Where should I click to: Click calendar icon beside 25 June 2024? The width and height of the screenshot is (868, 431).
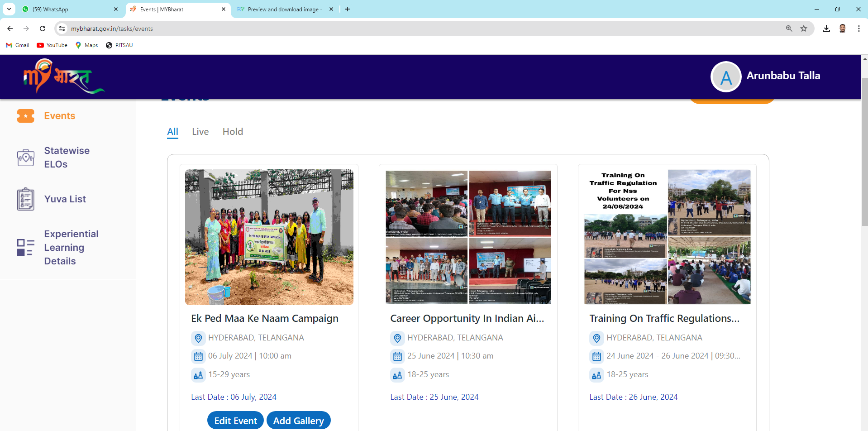[397, 356]
